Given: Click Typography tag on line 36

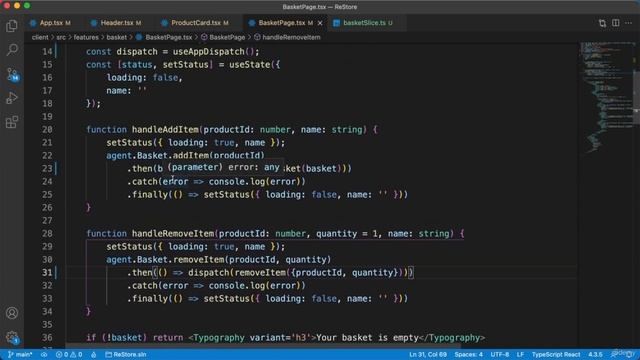Looking at the screenshot, I should [x=219, y=338].
